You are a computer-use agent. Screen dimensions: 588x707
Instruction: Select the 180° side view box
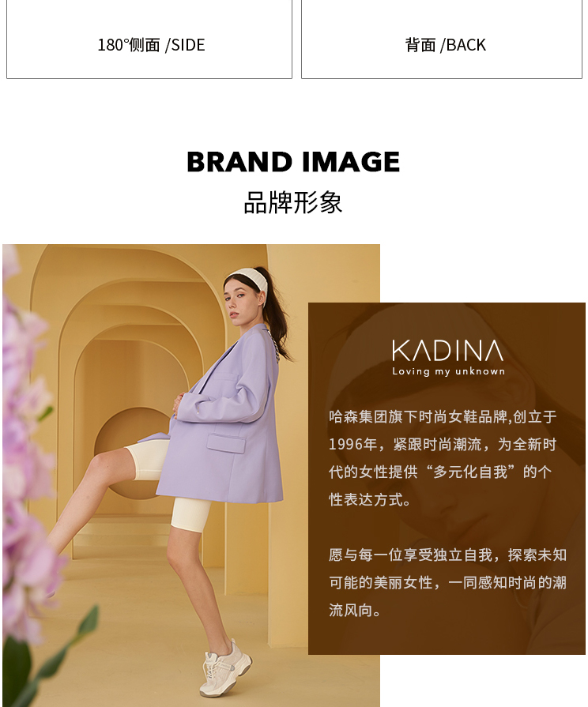point(149,39)
